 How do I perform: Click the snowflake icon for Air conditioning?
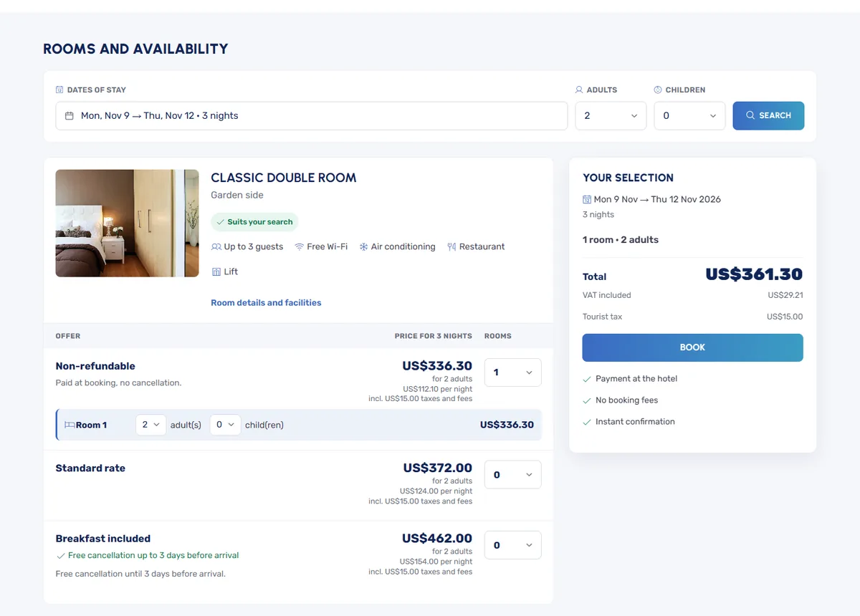point(363,247)
